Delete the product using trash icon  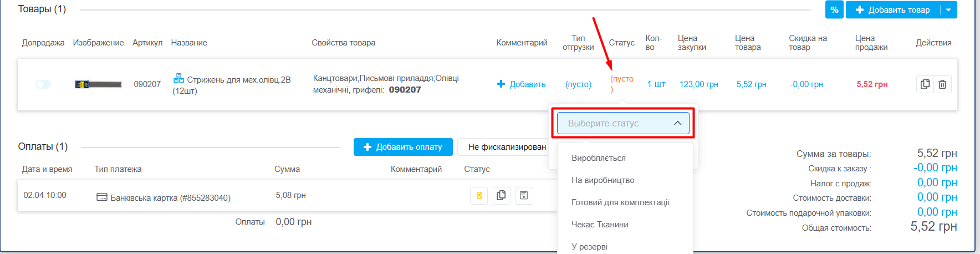[942, 84]
